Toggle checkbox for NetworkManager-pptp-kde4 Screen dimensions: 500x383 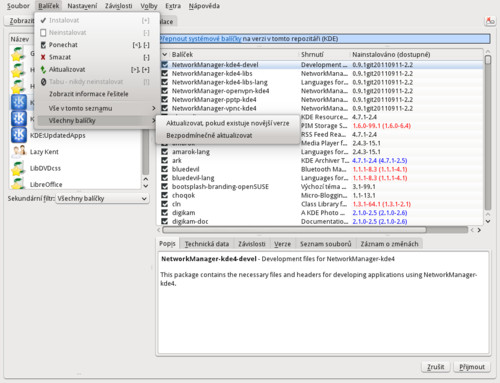pyautogui.click(x=165, y=99)
